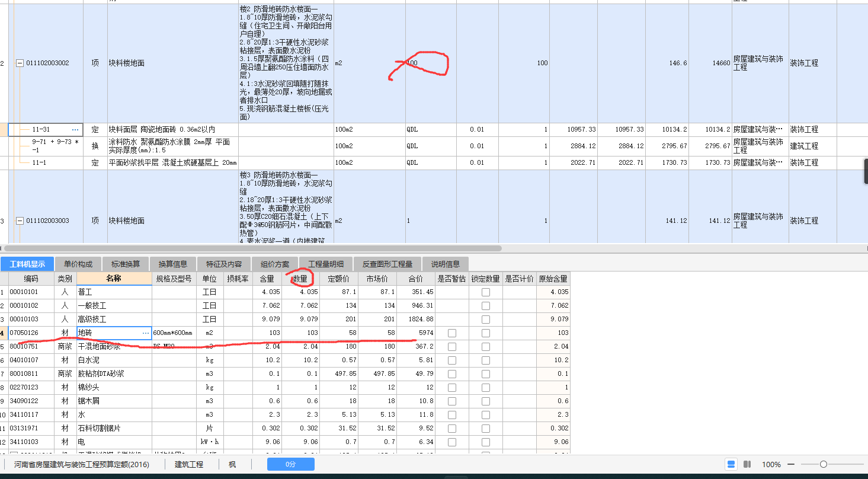The height and width of the screenshot is (479, 868).
Task: Click the horizontal scrollbar of the upper table
Action: pos(252,248)
